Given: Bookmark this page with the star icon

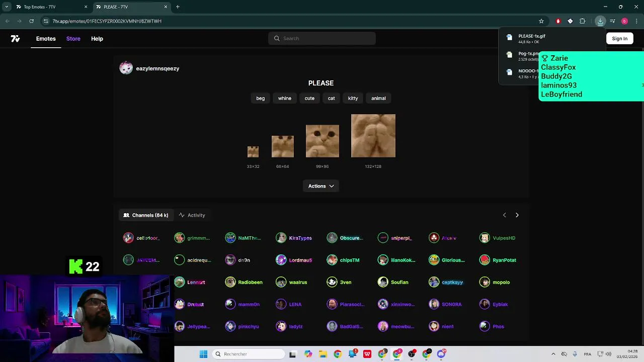Looking at the screenshot, I should click(541, 21).
